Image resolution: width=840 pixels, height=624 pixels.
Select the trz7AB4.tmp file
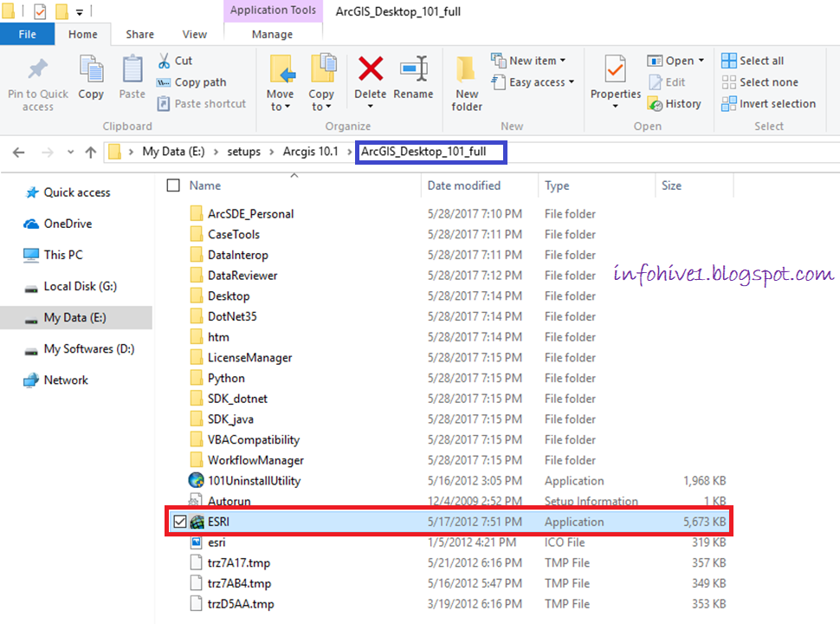(240, 583)
